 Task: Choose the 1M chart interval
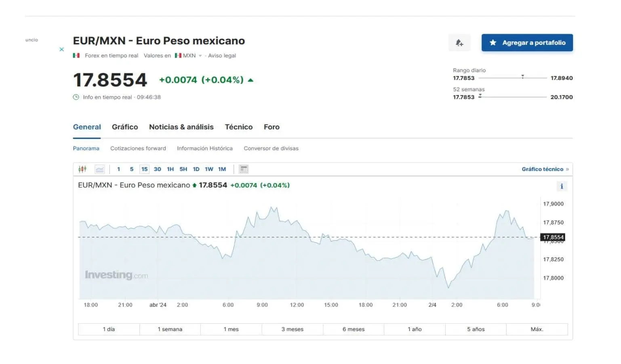point(222,169)
